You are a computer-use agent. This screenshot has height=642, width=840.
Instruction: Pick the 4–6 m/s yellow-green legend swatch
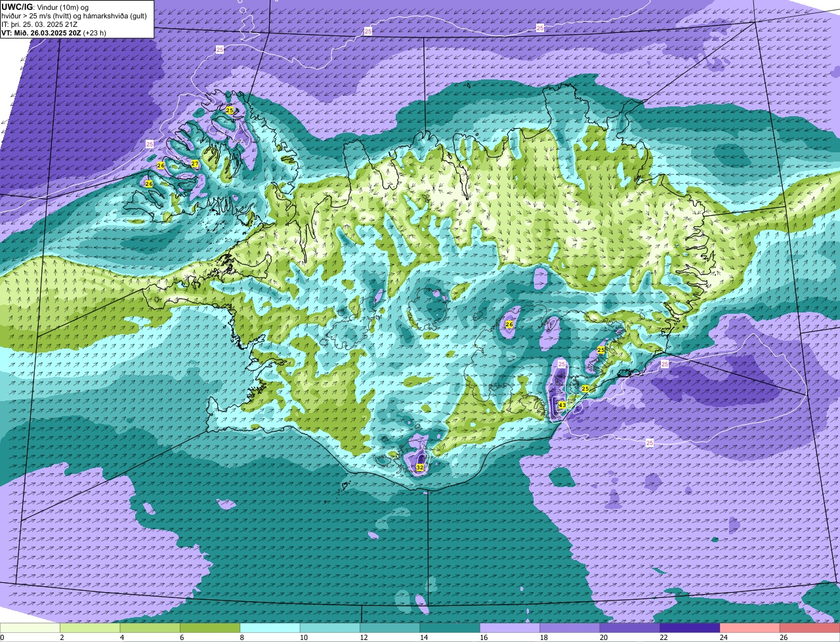tap(150, 628)
